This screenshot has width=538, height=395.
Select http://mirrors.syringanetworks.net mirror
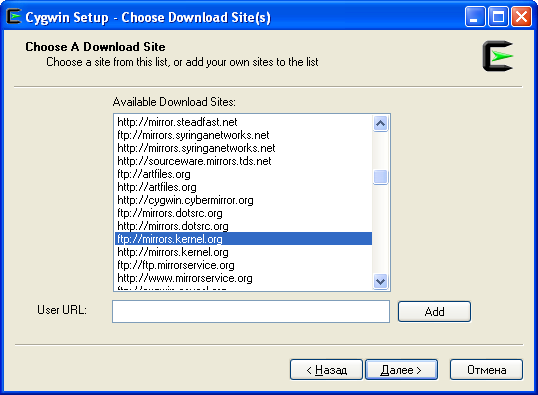point(243,148)
